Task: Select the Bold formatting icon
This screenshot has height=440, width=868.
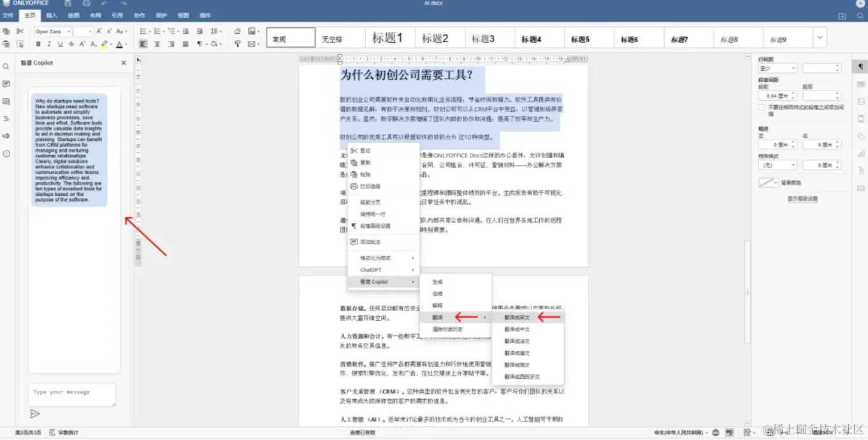Action: [39, 43]
